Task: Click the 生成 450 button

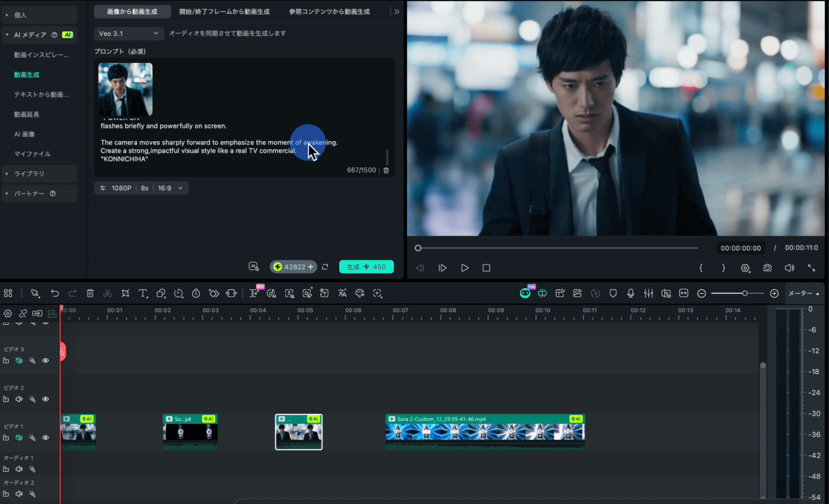Action: pyautogui.click(x=366, y=267)
